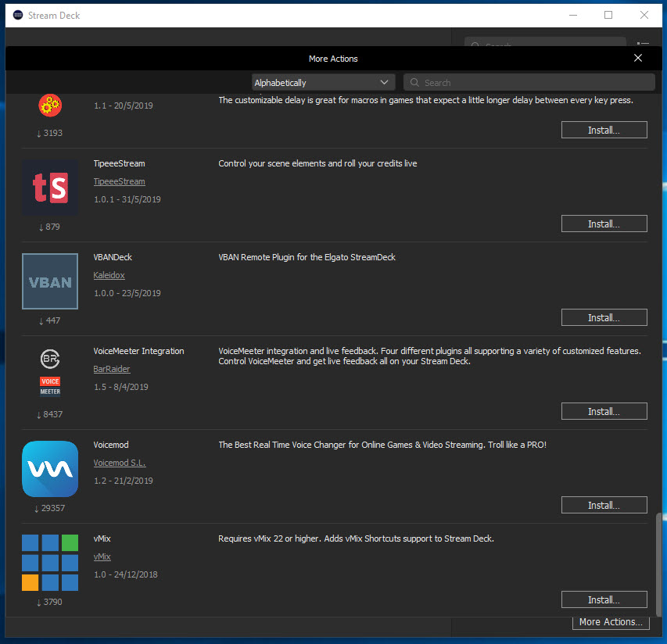Click the VBANDeck plugin title

tap(113, 257)
